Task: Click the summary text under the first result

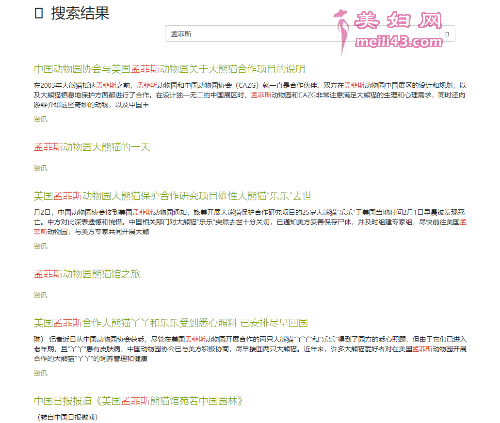Action: (x=250, y=95)
